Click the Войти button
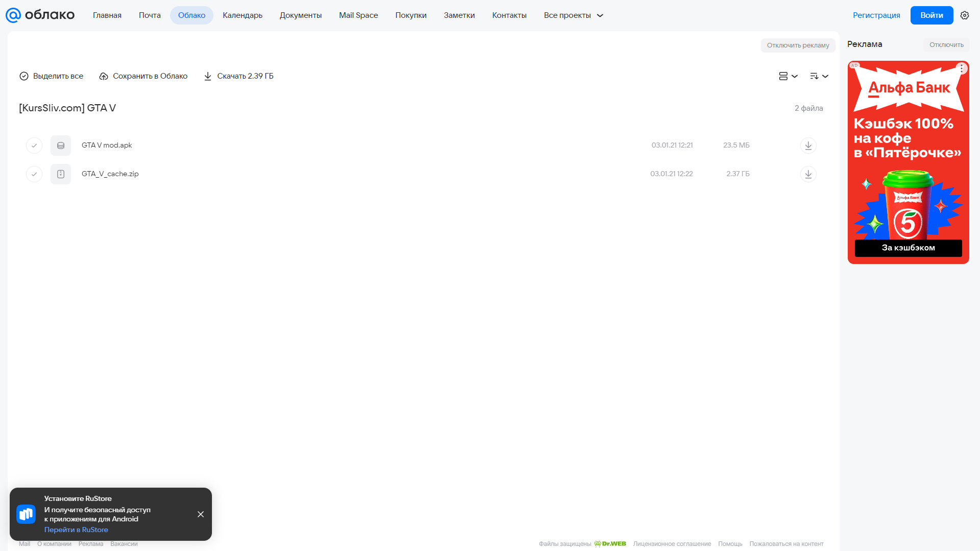The image size is (980, 551). click(x=931, y=15)
